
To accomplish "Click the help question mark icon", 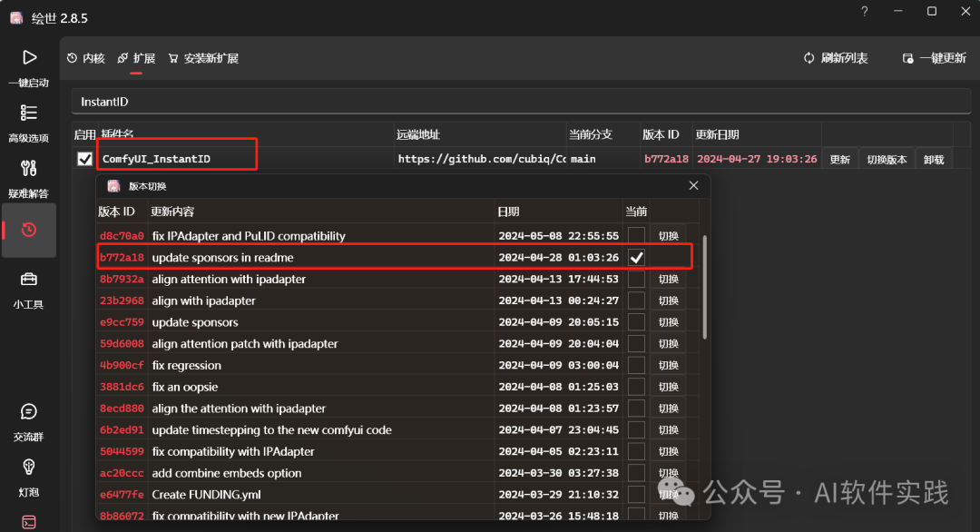I will [x=865, y=11].
